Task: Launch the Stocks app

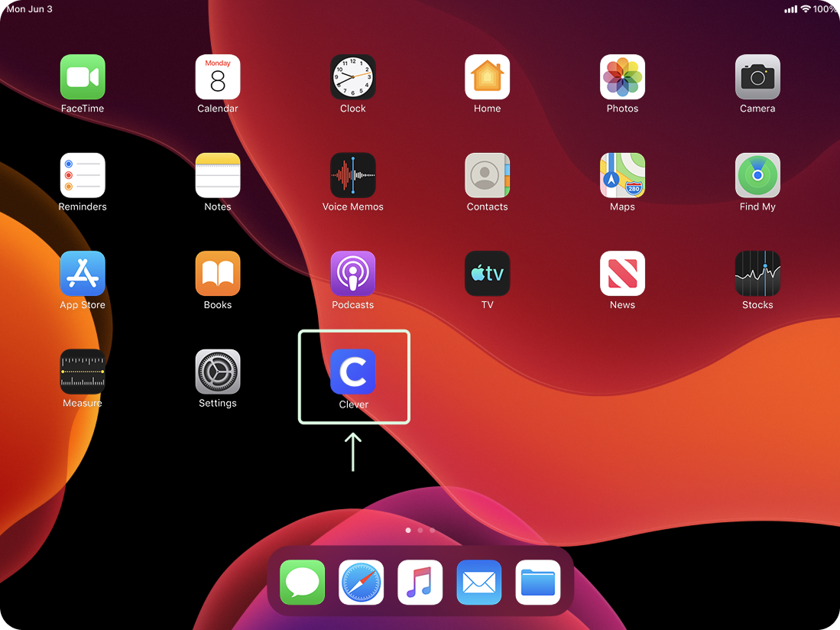Action: pyautogui.click(x=757, y=273)
